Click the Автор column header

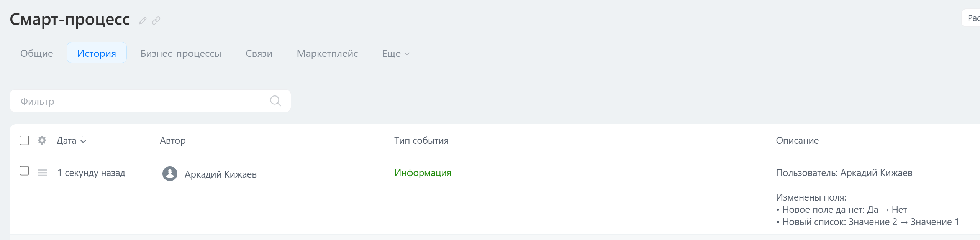tap(173, 141)
